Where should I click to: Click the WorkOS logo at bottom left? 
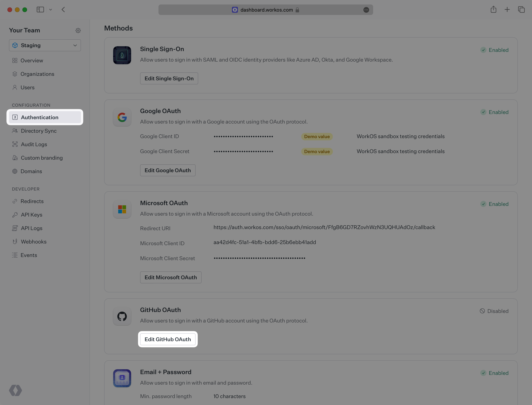[15, 390]
